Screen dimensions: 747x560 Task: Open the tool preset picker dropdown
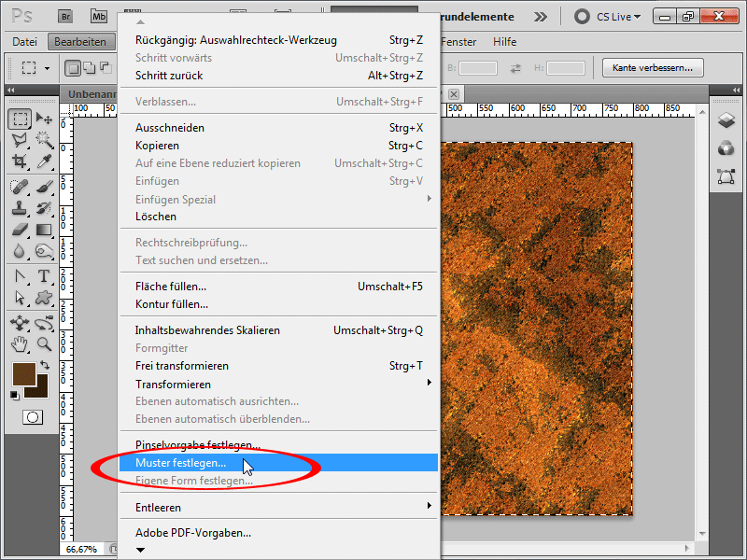[48, 68]
